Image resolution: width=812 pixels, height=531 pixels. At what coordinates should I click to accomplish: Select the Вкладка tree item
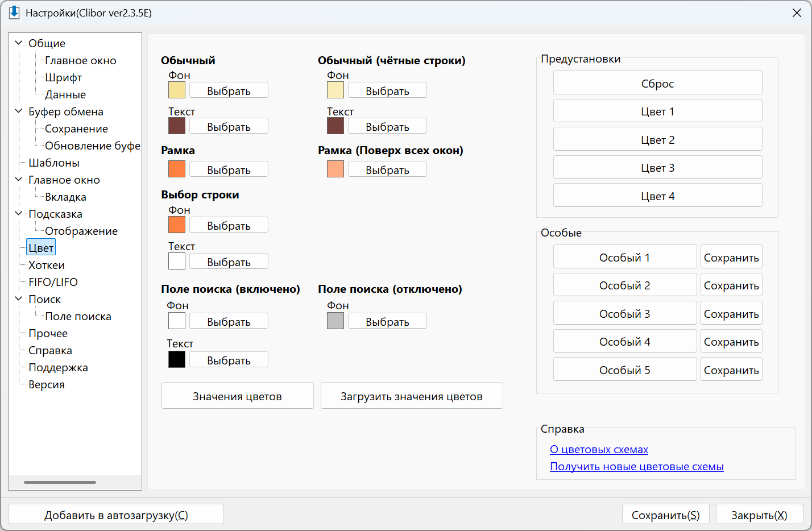coord(65,197)
